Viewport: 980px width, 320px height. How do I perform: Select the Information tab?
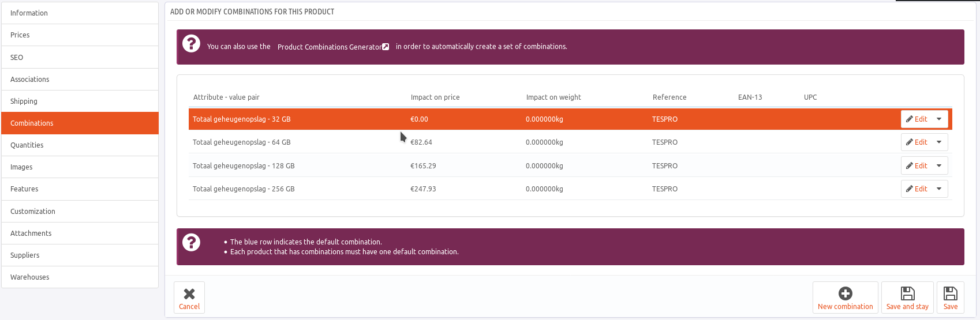pos(80,13)
